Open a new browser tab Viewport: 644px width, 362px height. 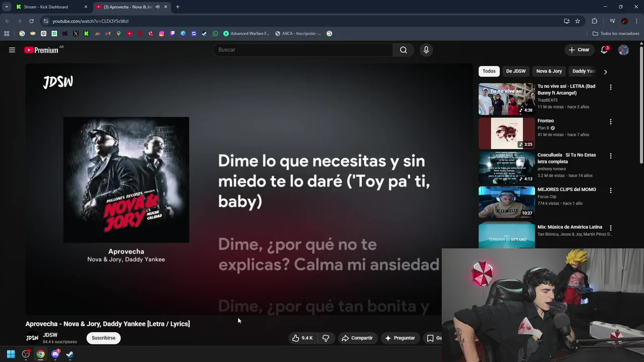click(178, 7)
